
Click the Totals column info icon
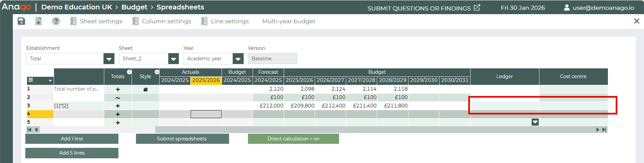129,72
